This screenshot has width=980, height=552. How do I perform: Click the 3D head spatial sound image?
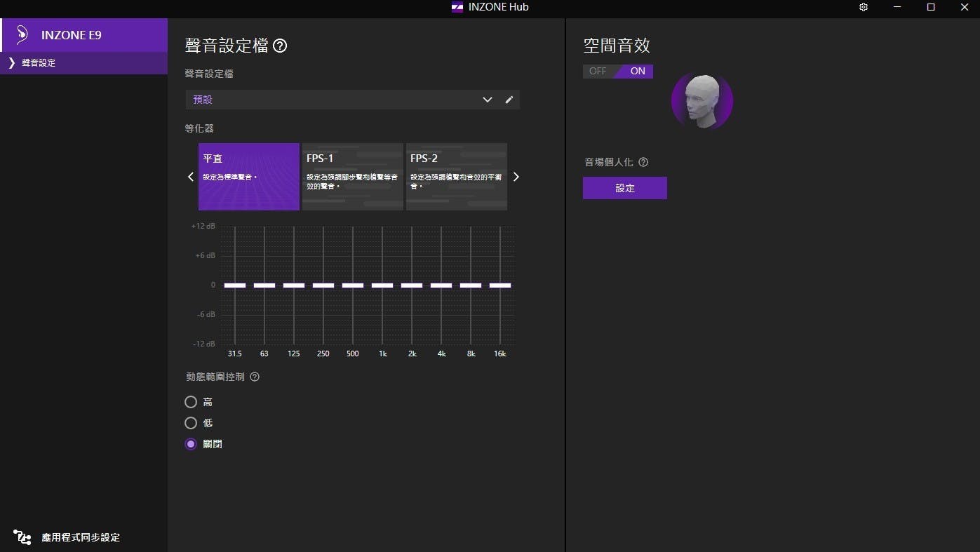702,101
